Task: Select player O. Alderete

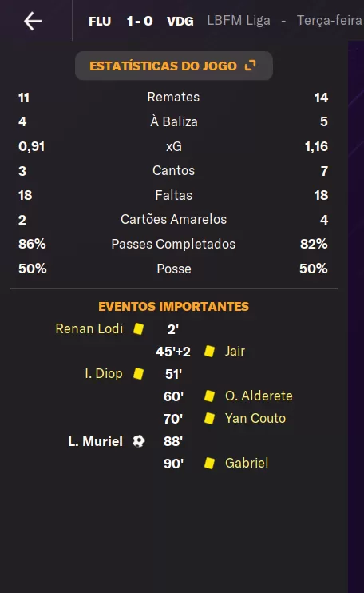Action: 259,396
